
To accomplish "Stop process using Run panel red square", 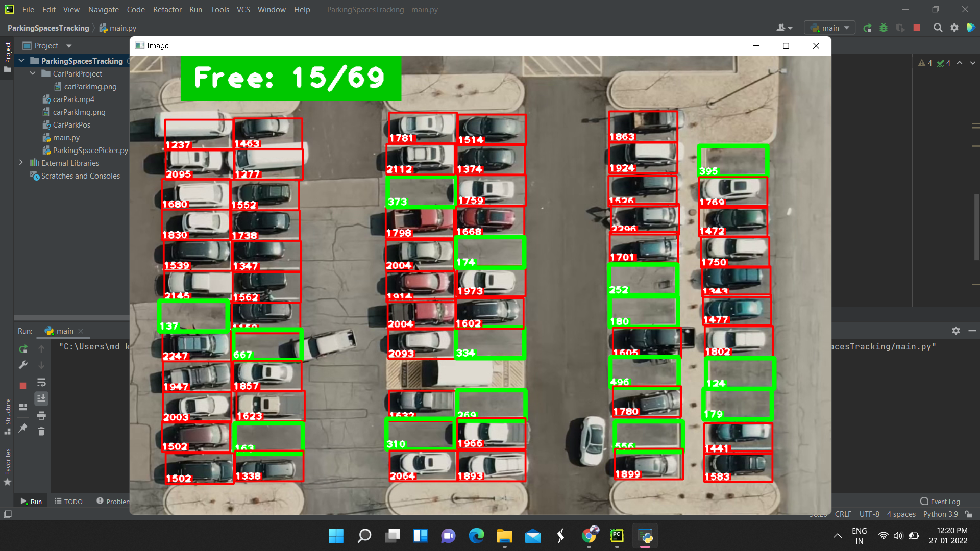I will [23, 386].
